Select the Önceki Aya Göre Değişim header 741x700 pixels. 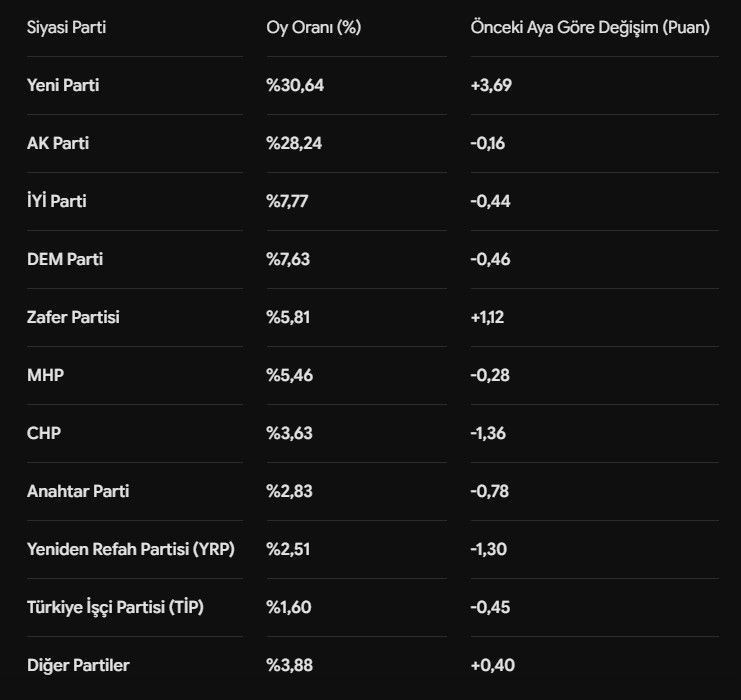590,27
